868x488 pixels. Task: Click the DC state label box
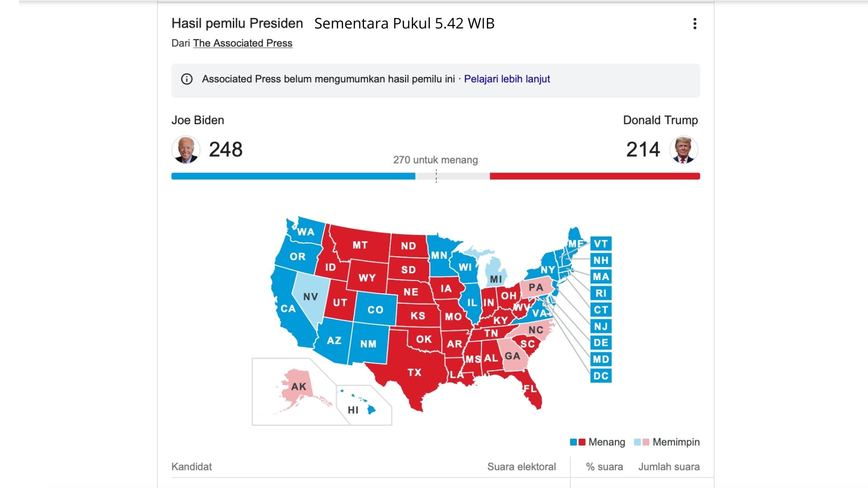[x=601, y=375]
